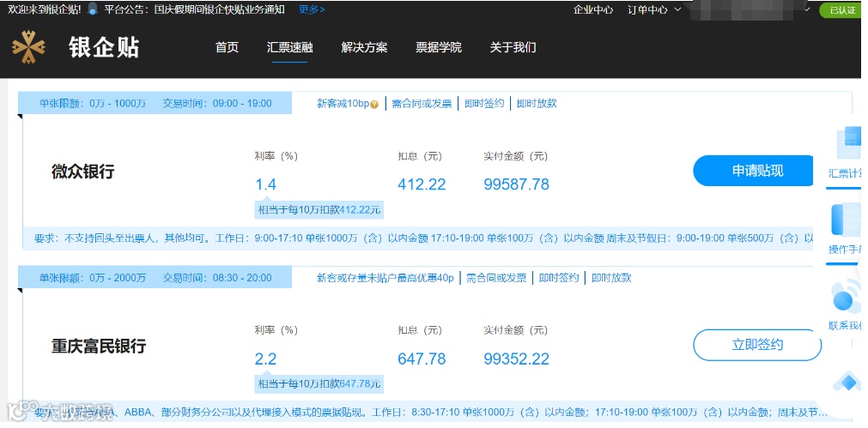
Task: Click the 单张限额: 0万 - 2000万 label
Action: [93, 278]
